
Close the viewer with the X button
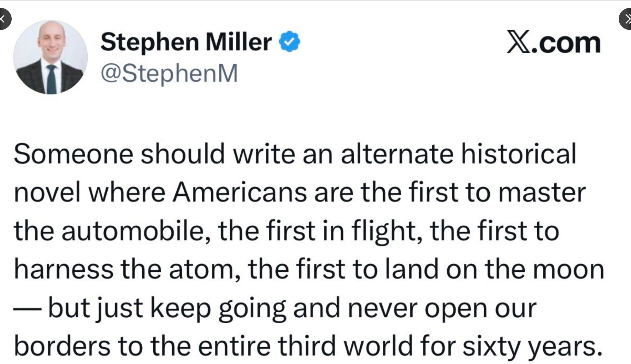3,19
